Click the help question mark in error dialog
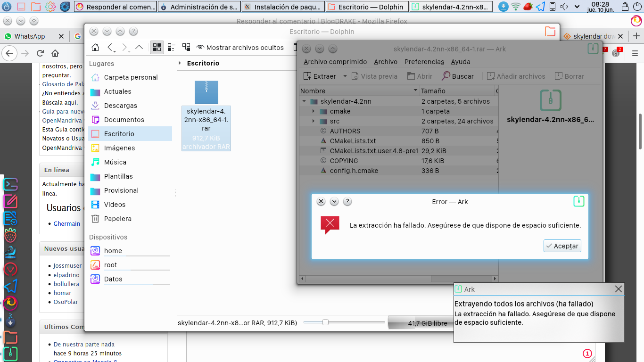The image size is (644, 362). [347, 201]
